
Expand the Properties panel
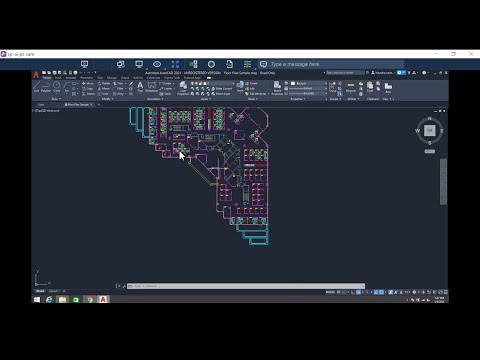click(297, 99)
